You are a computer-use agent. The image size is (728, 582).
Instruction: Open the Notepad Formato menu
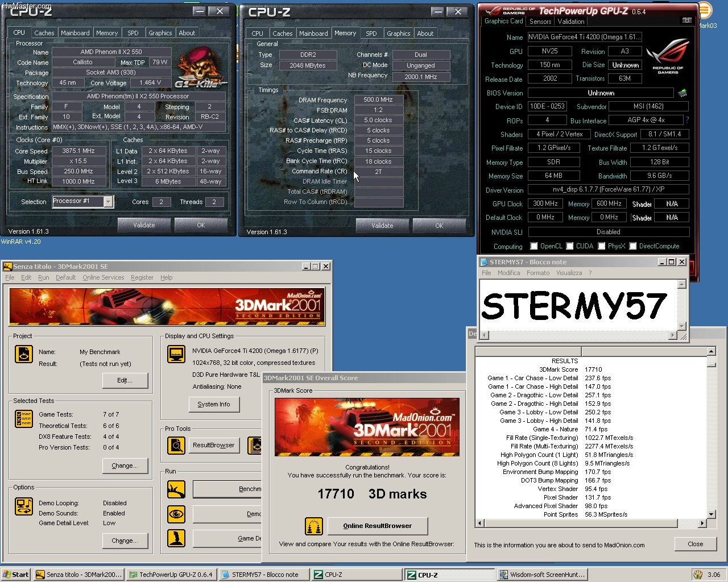pos(537,273)
